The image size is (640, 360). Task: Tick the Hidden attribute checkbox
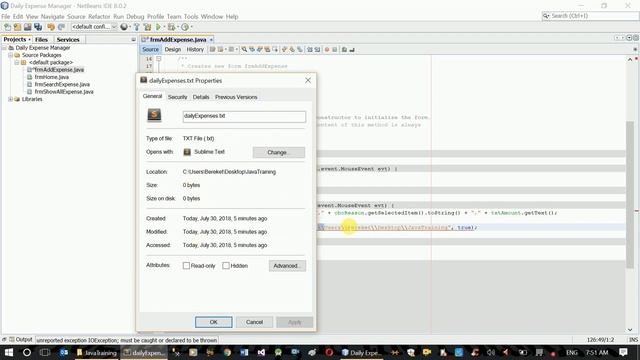pos(226,266)
